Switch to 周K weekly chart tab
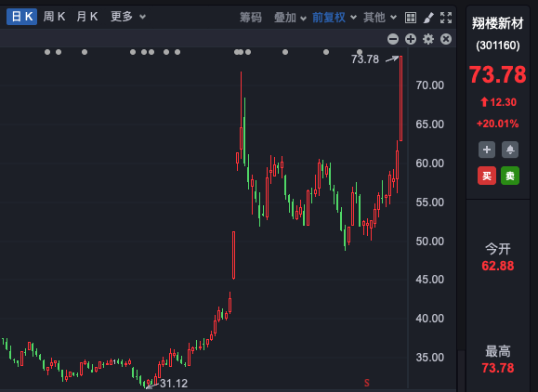The width and height of the screenshot is (538, 392). click(x=54, y=17)
